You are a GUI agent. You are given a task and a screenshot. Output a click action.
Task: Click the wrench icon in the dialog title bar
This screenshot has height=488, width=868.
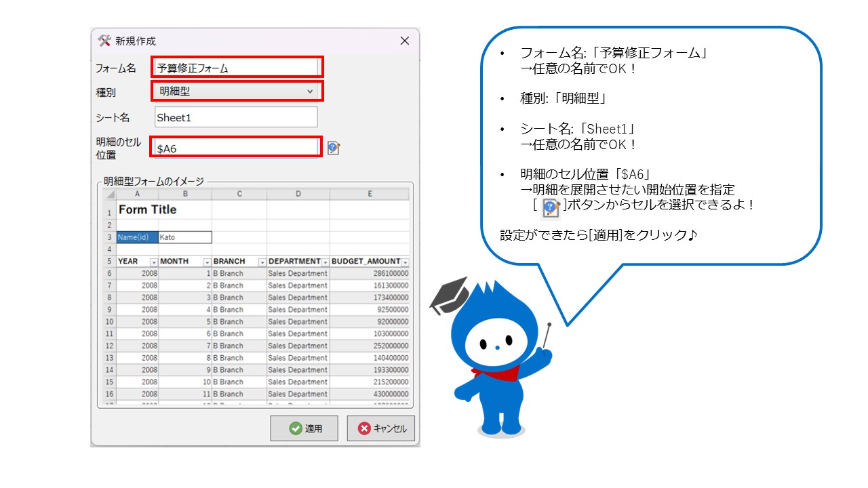(104, 41)
